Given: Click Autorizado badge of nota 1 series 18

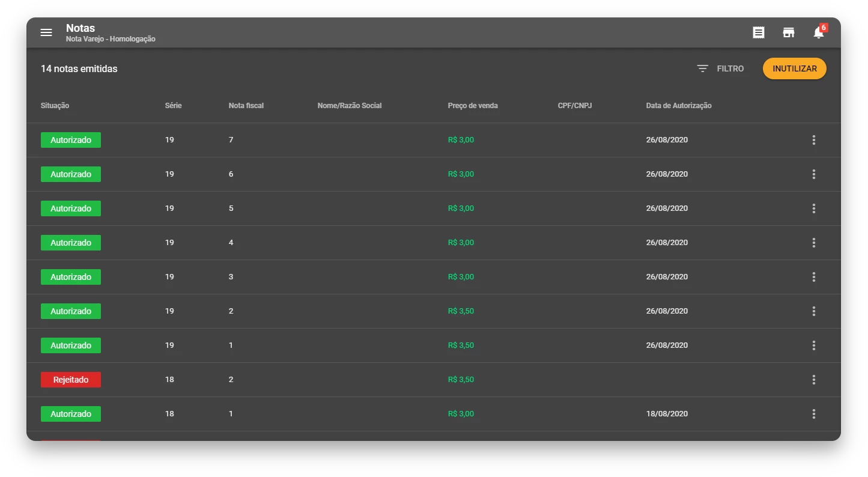Looking at the screenshot, I should click(x=71, y=414).
